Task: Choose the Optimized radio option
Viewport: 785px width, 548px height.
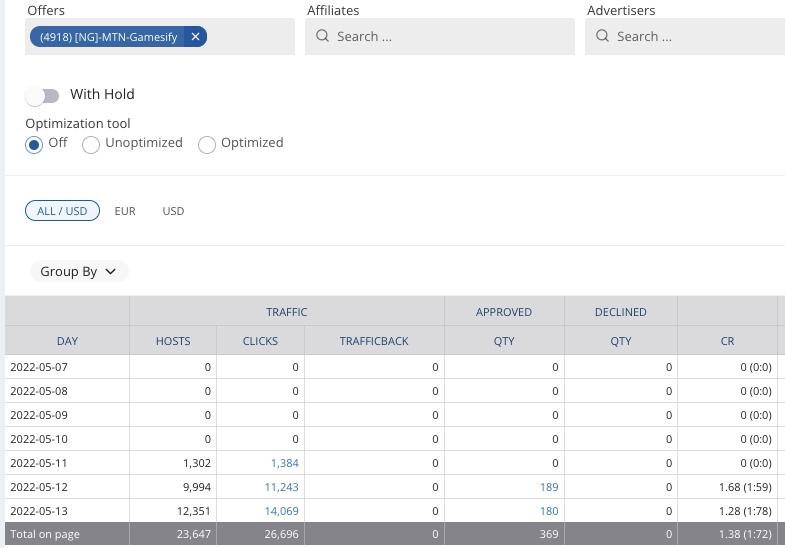Action: (207, 144)
